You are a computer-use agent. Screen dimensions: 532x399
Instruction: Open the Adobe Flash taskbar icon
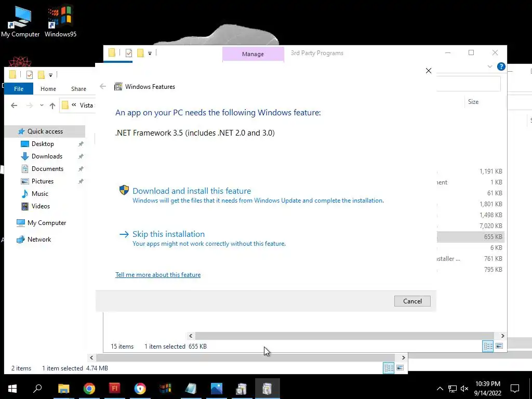[x=114, y=389]
